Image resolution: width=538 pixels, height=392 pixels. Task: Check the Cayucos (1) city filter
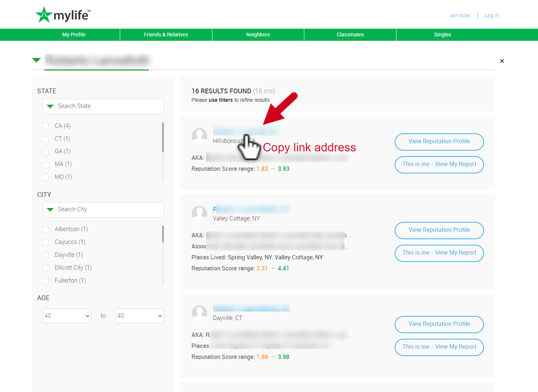pyautogui.click(x=46, y=242)
